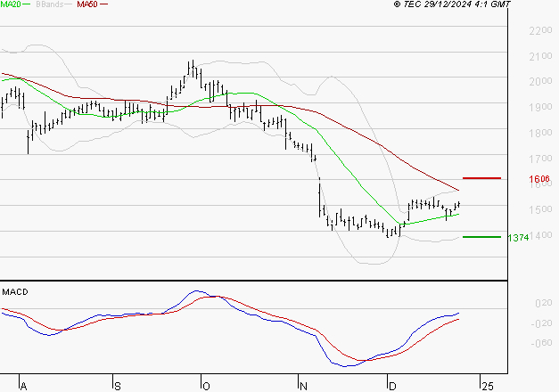This screenshot has height=392, width=559.
Task: Click the 1900 price axis label
Action: coord(540,107)
